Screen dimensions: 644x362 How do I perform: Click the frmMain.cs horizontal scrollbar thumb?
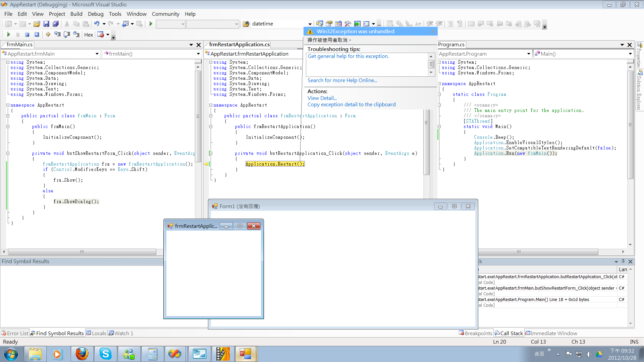pos(82,252)
